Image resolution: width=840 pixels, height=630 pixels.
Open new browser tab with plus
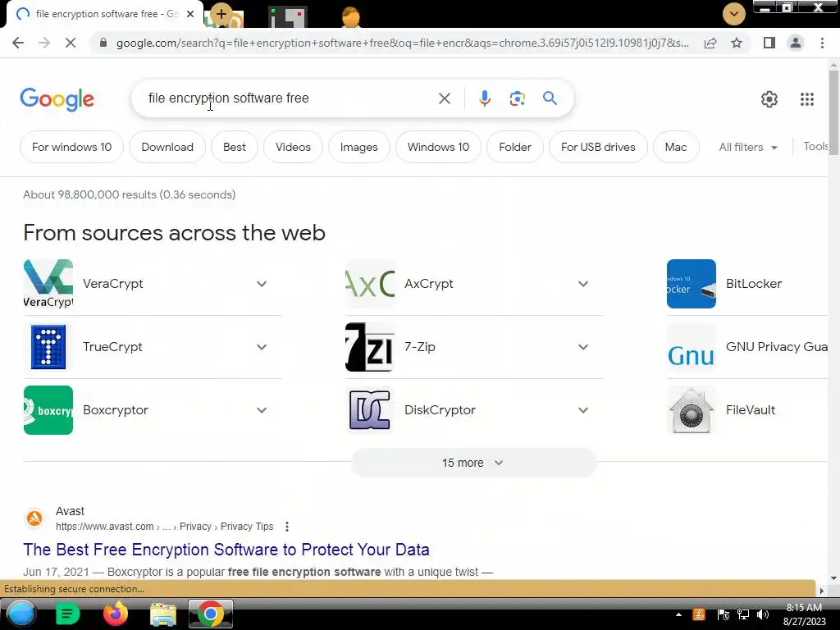pyautogui.click(x=221, y=14)
